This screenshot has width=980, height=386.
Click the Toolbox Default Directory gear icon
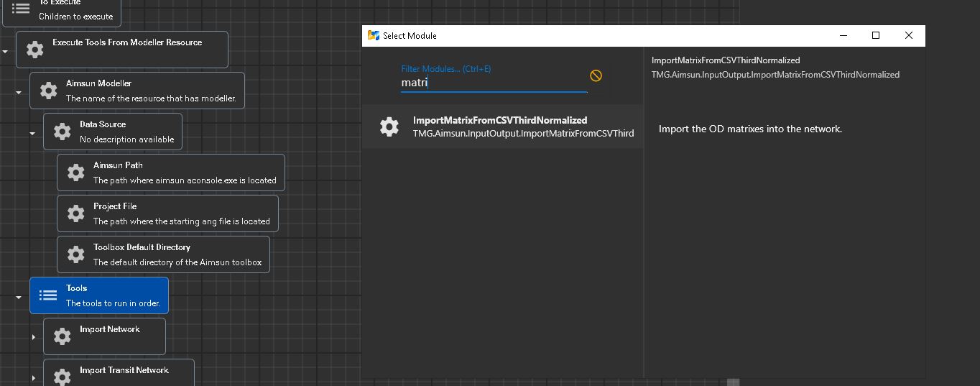coord(76,254)
